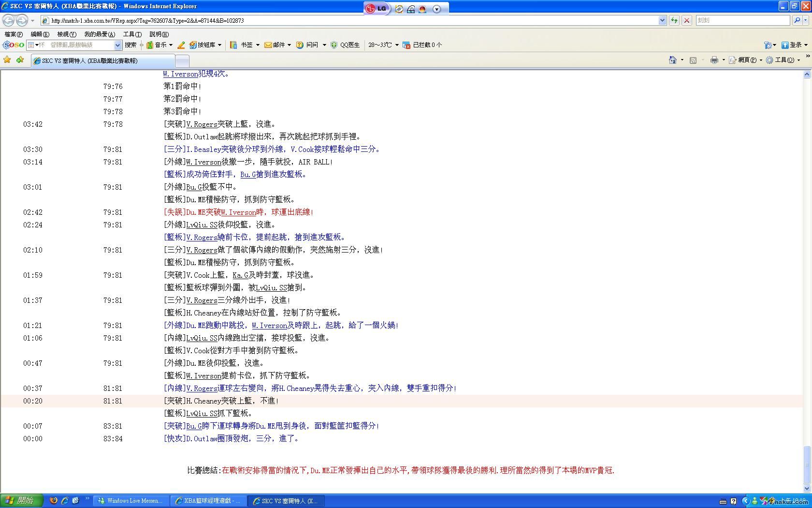The height and width of the screenshot is (508, 812).
Task: Click the top-right search input field
Action: tap(743, 20)
